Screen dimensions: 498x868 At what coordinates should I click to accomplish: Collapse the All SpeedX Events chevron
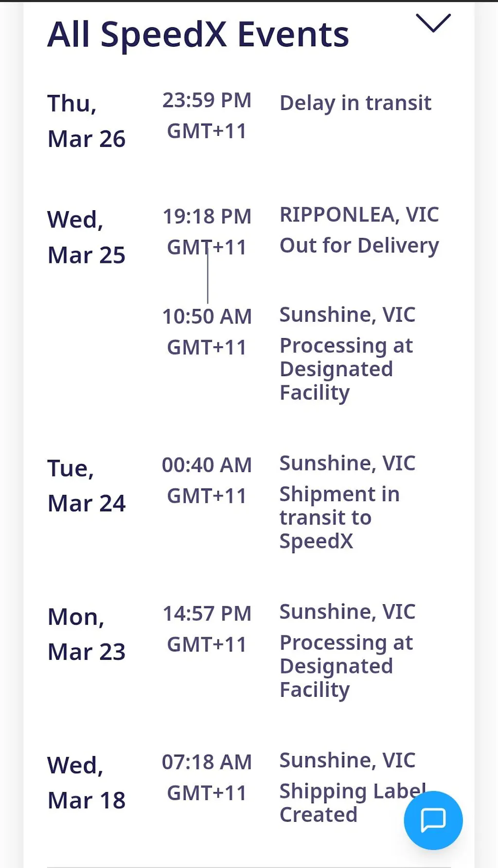click(x=433, y=23)
